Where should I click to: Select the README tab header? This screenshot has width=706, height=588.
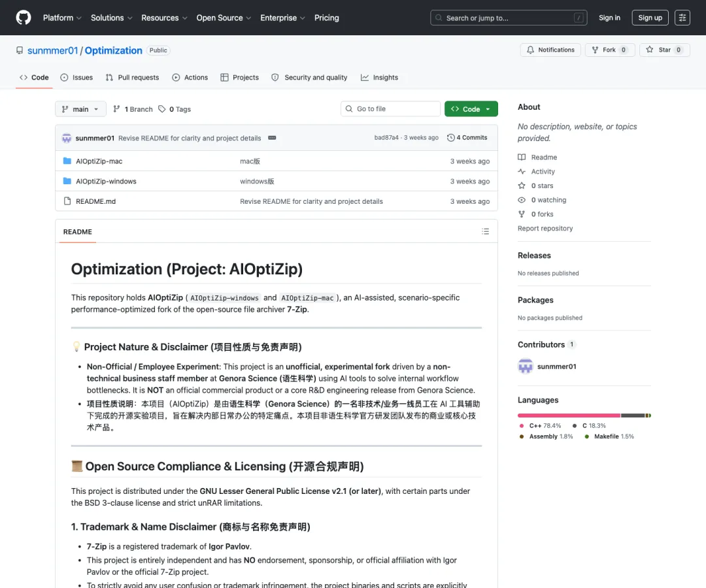77,232
